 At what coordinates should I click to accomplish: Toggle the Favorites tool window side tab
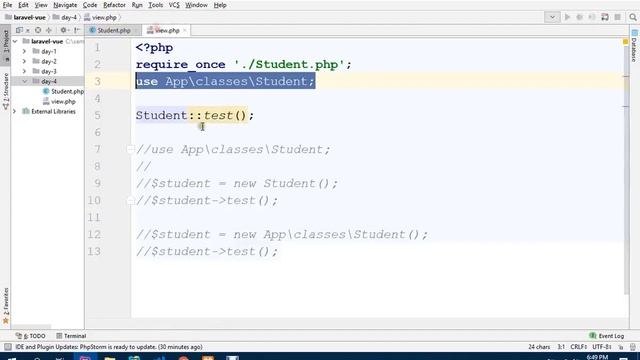point(6,305)
